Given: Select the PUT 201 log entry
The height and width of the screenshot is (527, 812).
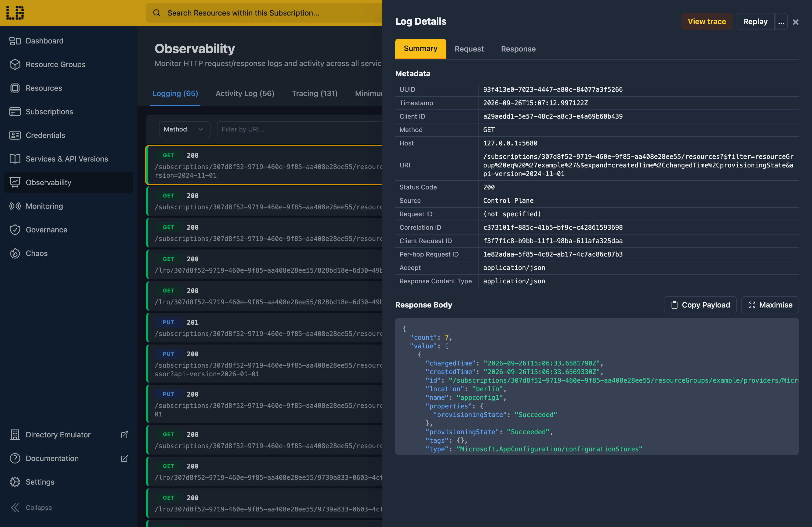Looking at the screenshot, I should [x=264, y=328].
